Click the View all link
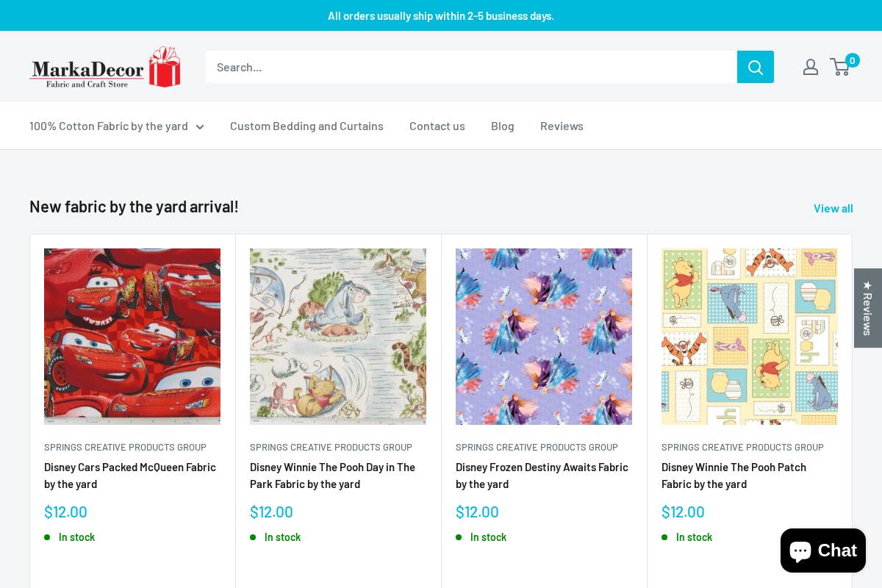This screenshot has width=882, height=588. 833,208
